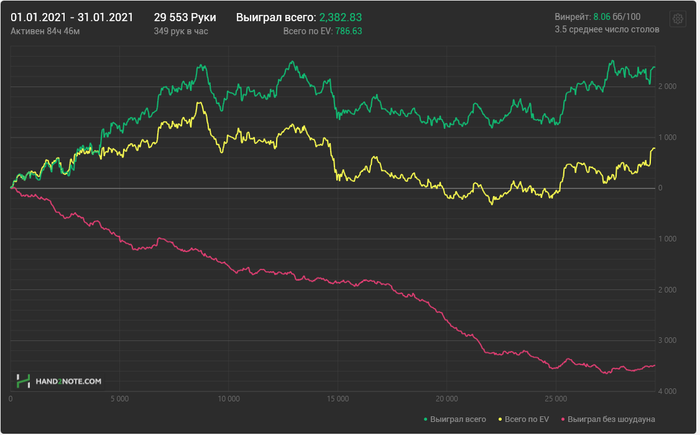Click the 'Всего по EV:' header label
This screenshot has height=435, width=700.
click(x=310, y=31)
